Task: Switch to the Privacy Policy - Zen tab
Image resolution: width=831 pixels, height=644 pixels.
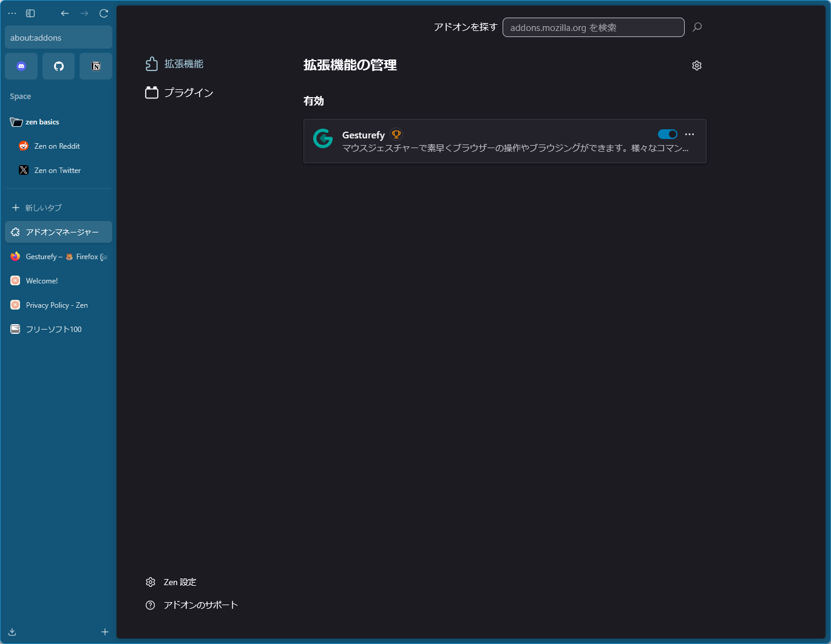Action: point(57,305)
